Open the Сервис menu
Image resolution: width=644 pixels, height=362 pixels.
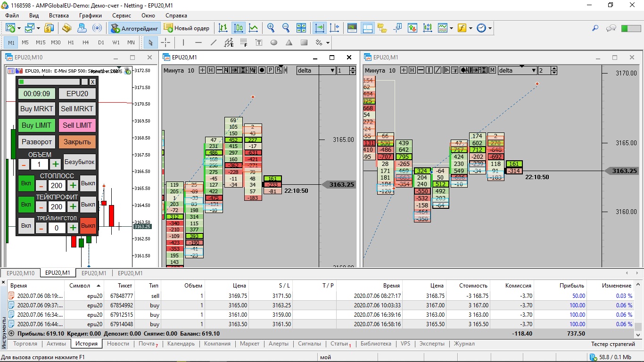pos(122,16)
